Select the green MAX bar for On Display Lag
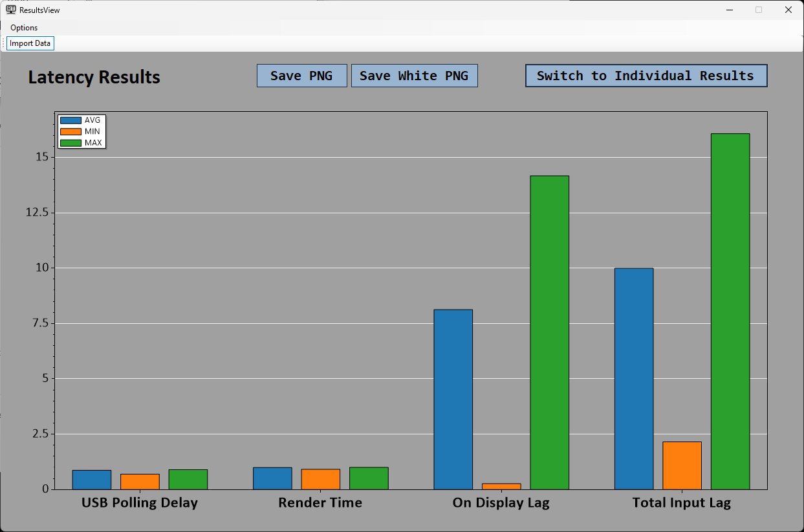This screenshot has width=804, height=532. coord(549,332)
